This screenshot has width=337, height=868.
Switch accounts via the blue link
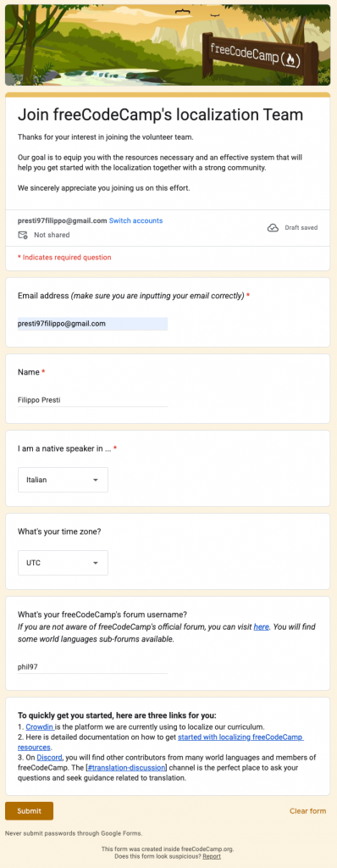[135, 220]
